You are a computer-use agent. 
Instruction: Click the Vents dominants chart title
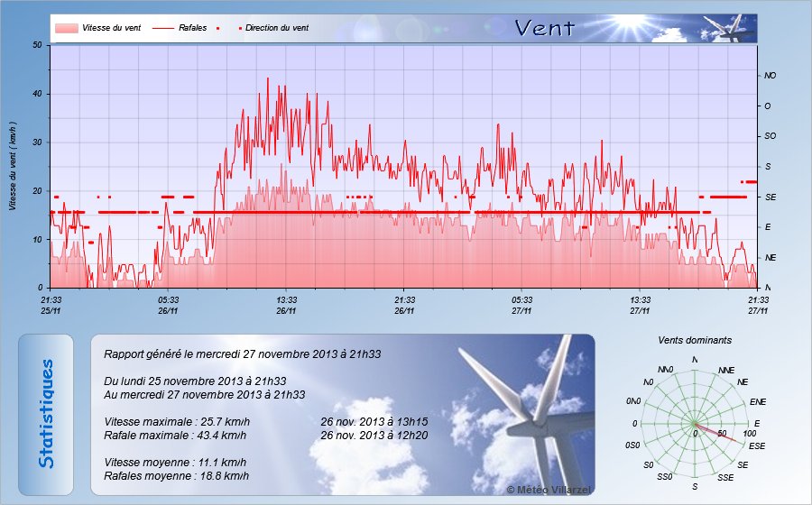click(x=695, y=341)
